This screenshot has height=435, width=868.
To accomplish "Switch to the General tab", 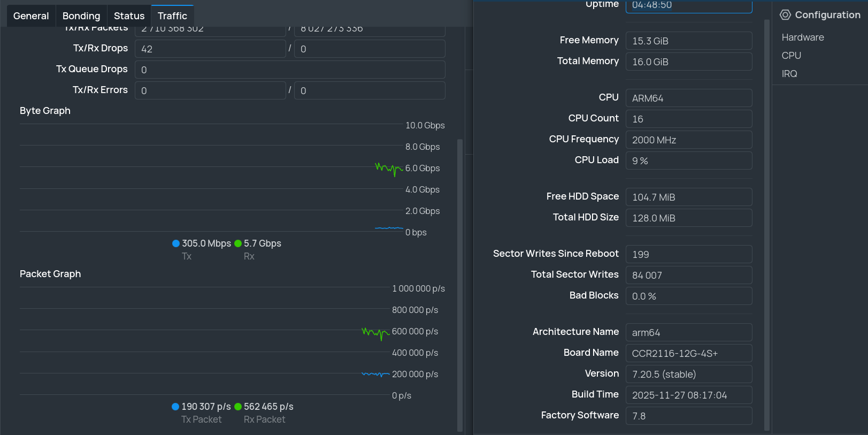I will point(31,16).
